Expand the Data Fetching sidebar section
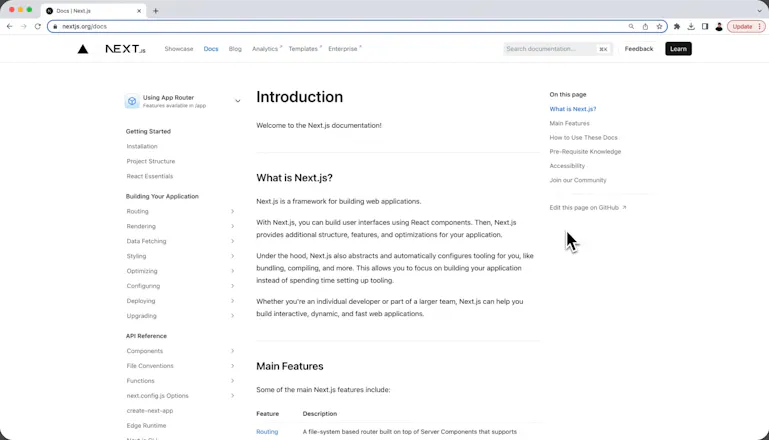Viewport: 769px width, 440px height. pyautogui.click(x=232, y=241)
